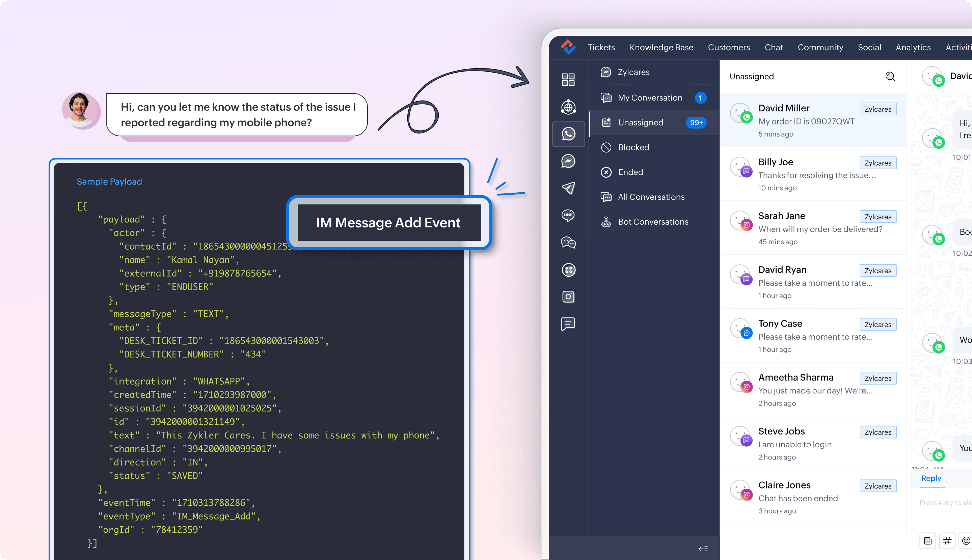Open the Bot Conversations folder

(x=653, y=222)
